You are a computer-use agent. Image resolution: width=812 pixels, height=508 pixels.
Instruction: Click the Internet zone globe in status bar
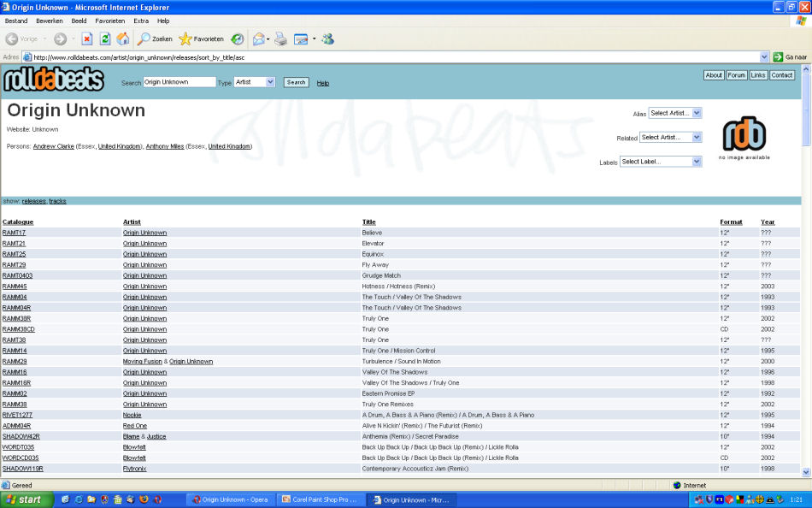[677, 485]
